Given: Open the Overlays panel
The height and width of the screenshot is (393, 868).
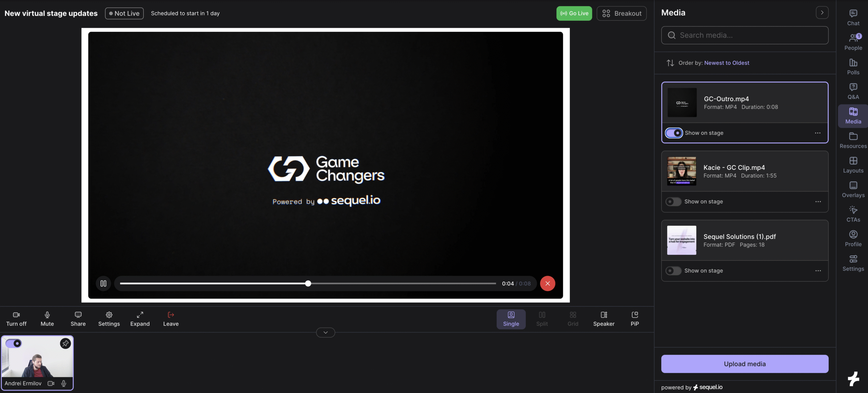Looking at the screenshot, I should tap(853, 189).
